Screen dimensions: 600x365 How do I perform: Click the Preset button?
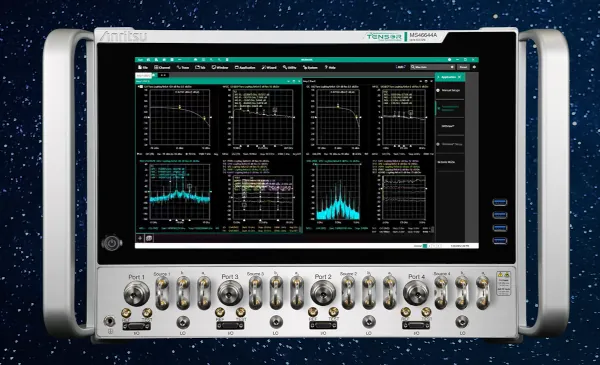(x=463, y=67)
